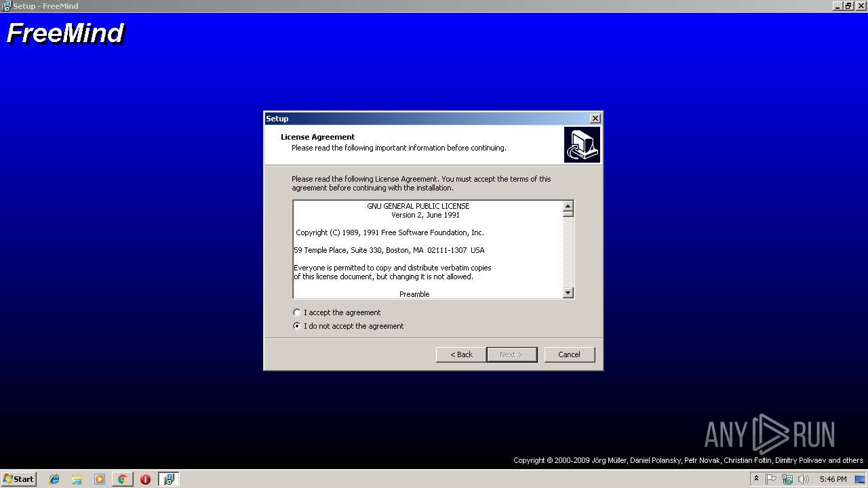Click the 5:46 PM system clock
The width and height of the screenshot is (868, 488).
[833, 479]
